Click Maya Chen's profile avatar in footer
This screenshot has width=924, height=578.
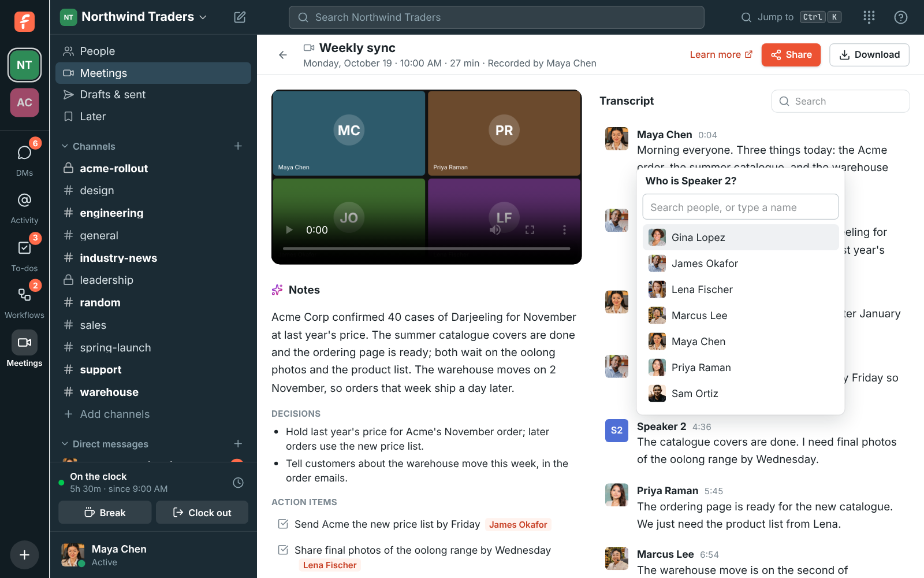[x=73, y=555]
